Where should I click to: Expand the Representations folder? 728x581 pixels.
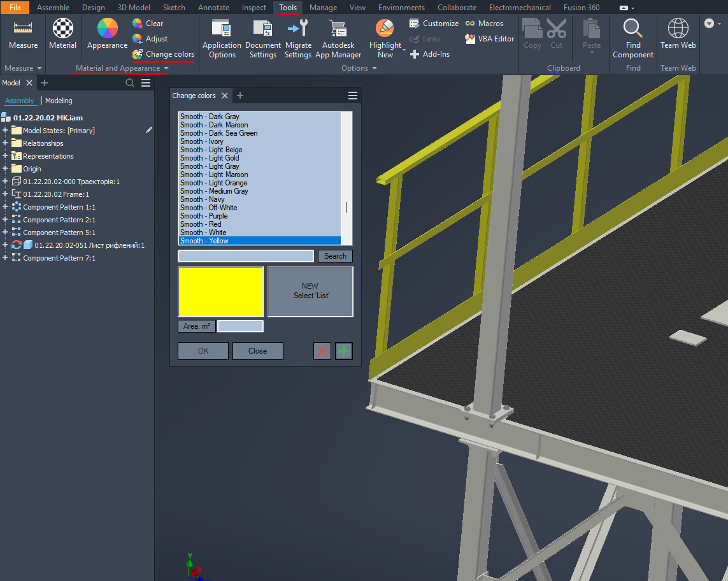click(5, 156)
